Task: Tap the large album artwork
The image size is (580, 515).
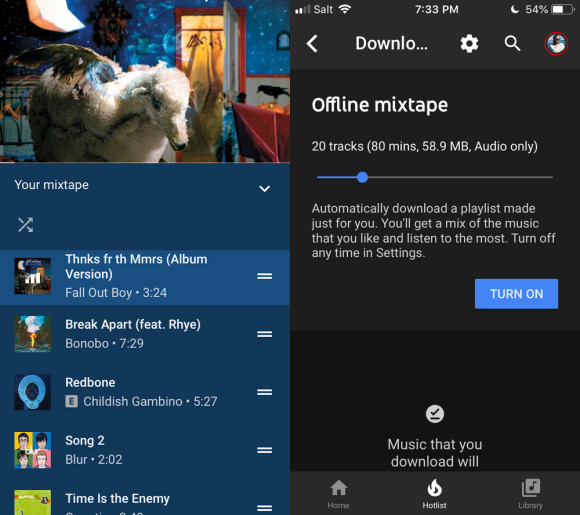Action: click(145, 81)
